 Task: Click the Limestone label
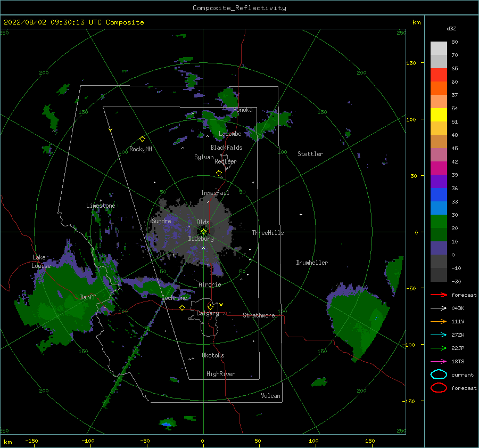[101, 206]
